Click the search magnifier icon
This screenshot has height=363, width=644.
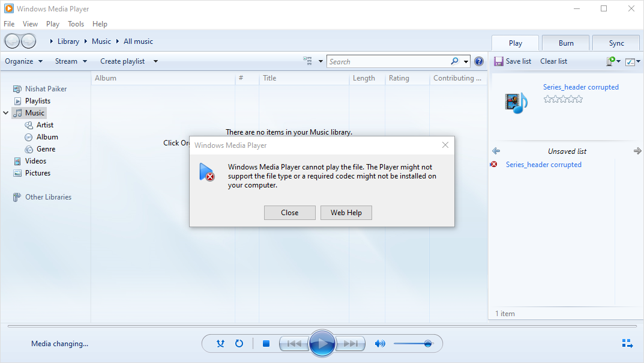click(x=455, y=61)
